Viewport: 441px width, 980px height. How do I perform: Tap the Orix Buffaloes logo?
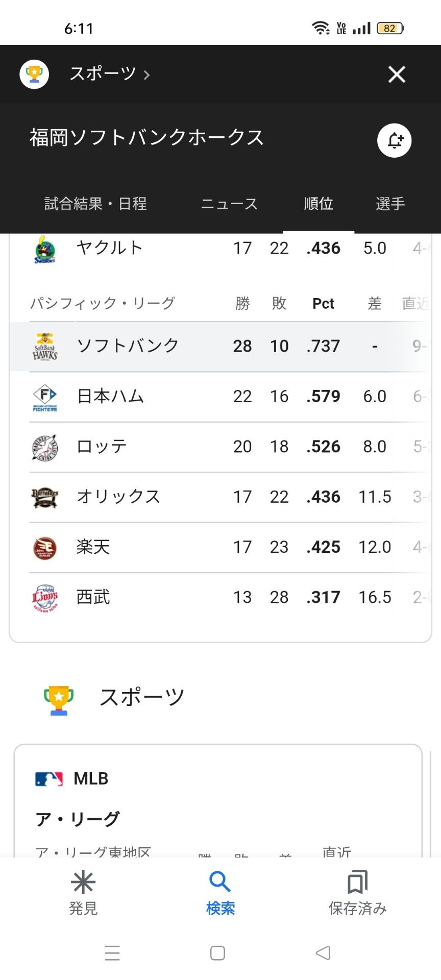tap(45, 497)
